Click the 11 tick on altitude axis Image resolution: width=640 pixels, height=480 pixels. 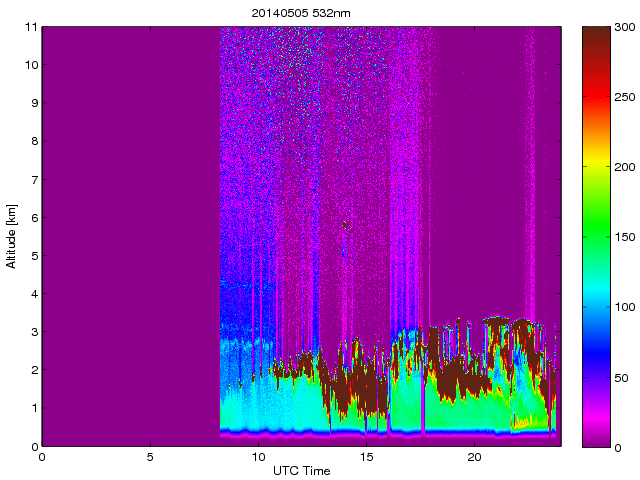coord(32,27)
